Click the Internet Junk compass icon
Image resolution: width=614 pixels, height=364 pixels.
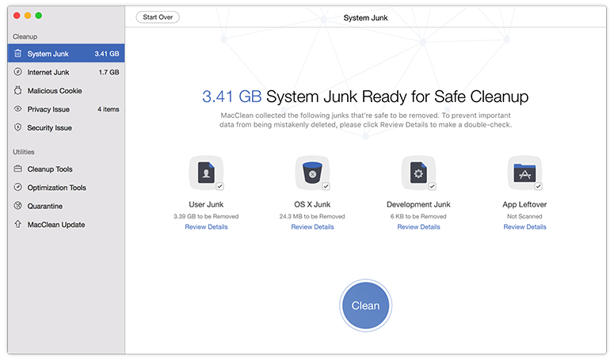[x=17, y=71]
